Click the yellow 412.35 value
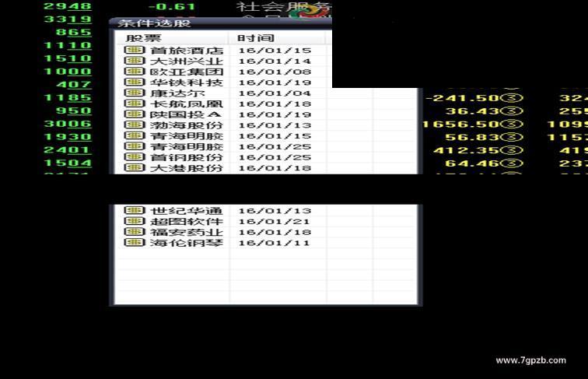 pyautogui.click(x=467, y=150)
